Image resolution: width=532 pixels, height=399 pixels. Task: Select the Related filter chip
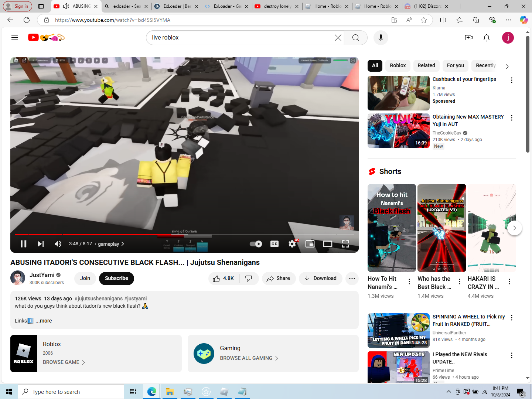pos(426,65)
